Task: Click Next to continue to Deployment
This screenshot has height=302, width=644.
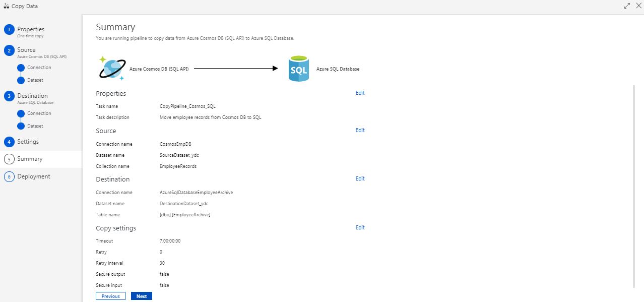Action: click(x=141, y=296)
